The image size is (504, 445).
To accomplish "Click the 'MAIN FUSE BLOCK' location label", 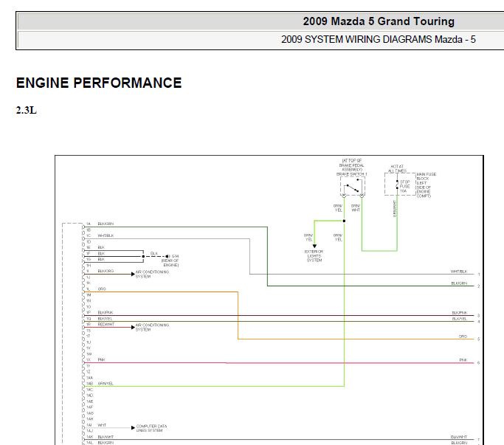I will click(x=427, y=185).
